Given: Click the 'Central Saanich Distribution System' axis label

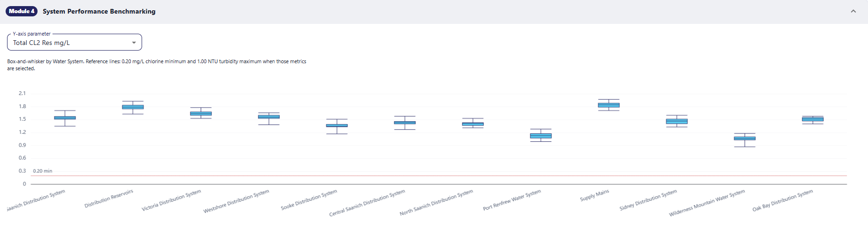Looking at the screenshot, I should coord(367,203).
